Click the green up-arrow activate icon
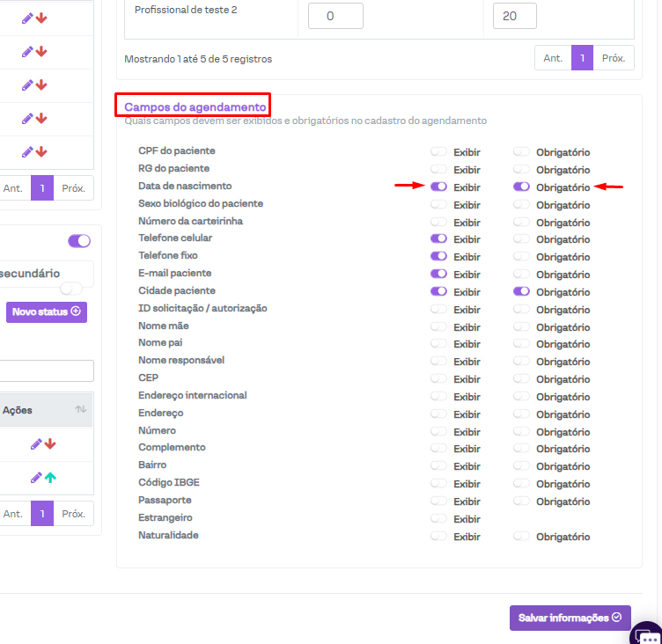This screenshot has width=662, height=644. 50,478
